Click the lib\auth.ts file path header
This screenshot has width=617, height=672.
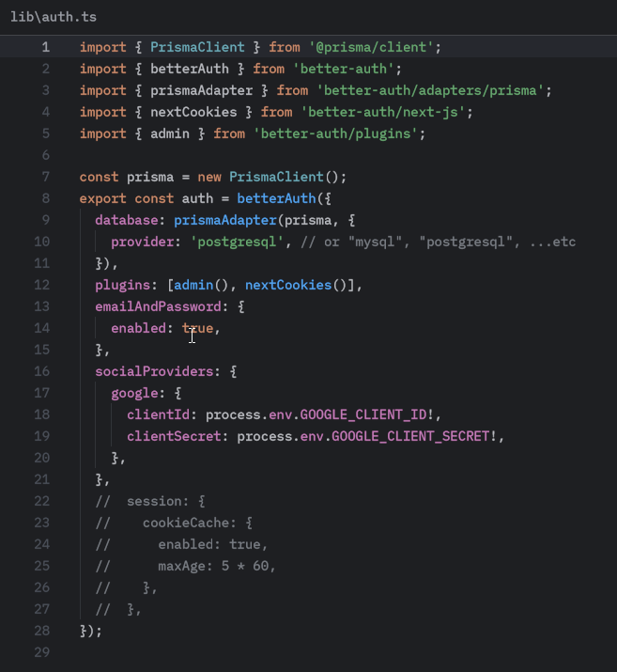pyautogui.click(x=54, y=17)
